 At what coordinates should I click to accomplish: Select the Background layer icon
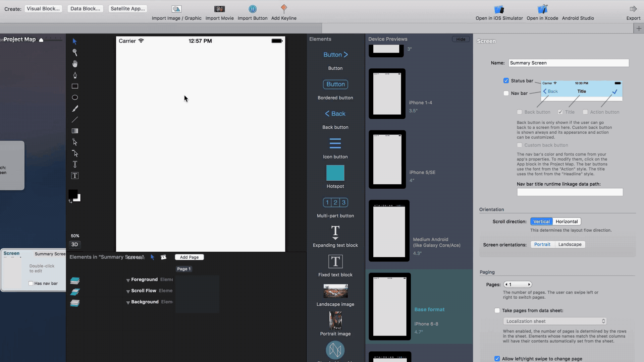pyautogui.click(x=75, y=303)
